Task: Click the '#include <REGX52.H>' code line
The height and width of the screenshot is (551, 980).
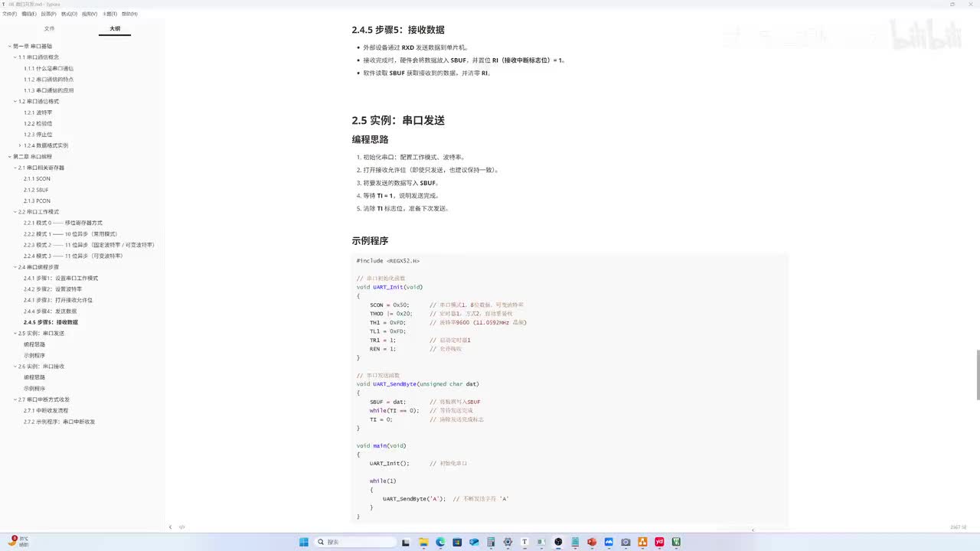Action: 388,261
